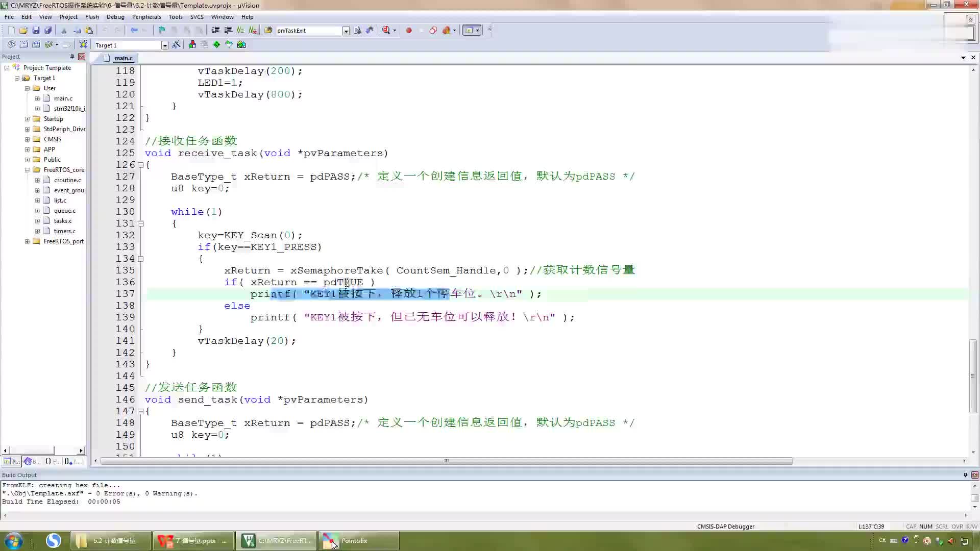980x551 pixels.
Task: Open the prvTaskExit search dropdown arrow
Action: pyautogui.click(x=346, y=31)
